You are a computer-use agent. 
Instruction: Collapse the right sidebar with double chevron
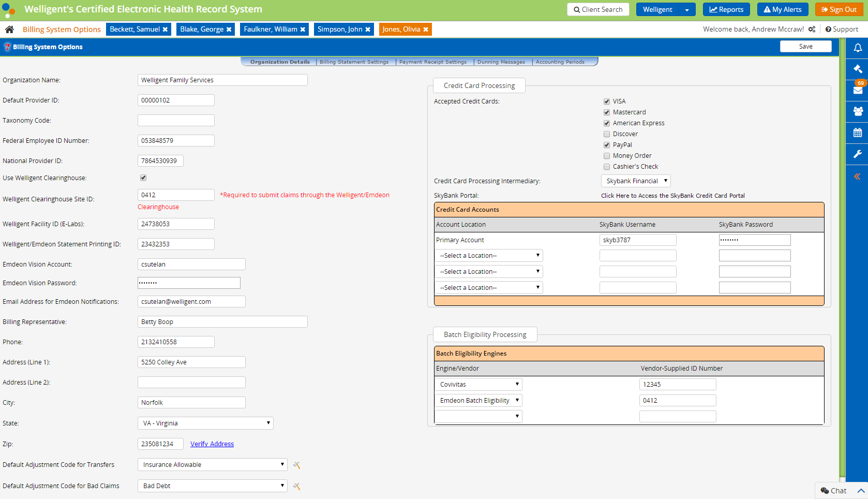(x=857, y=177)
